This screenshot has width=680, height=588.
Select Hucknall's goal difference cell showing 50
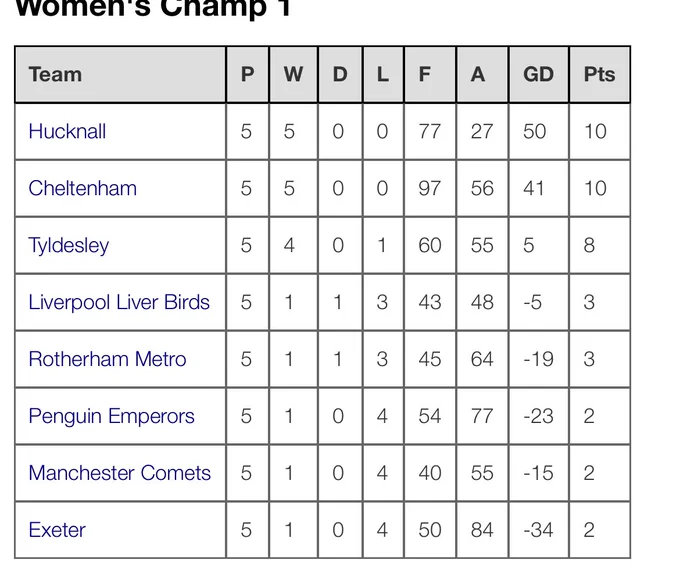539,131
